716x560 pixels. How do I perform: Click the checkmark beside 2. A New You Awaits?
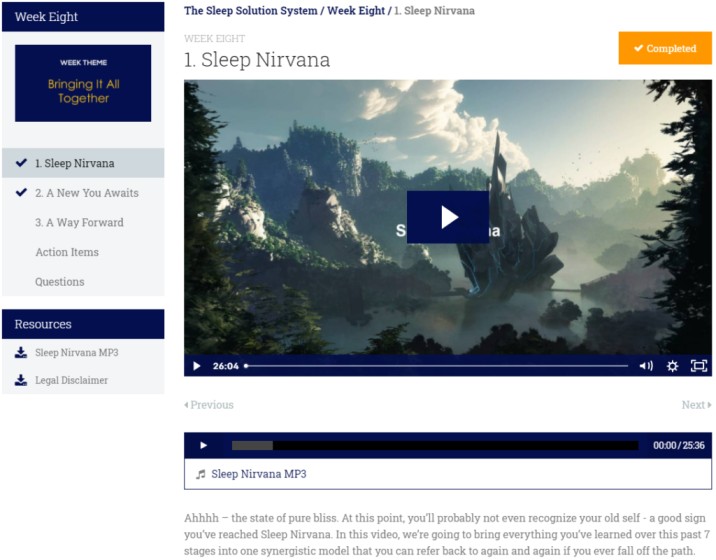[21, 192]
